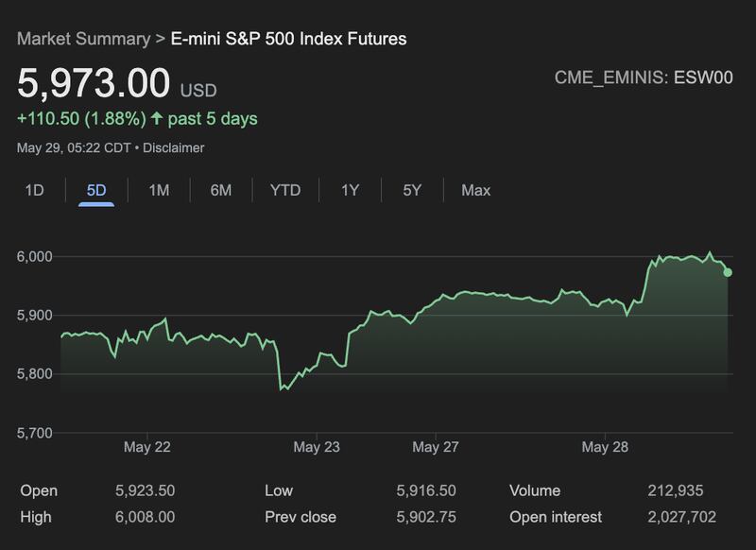Show the 5Y chart range

(x=412, y=190)
